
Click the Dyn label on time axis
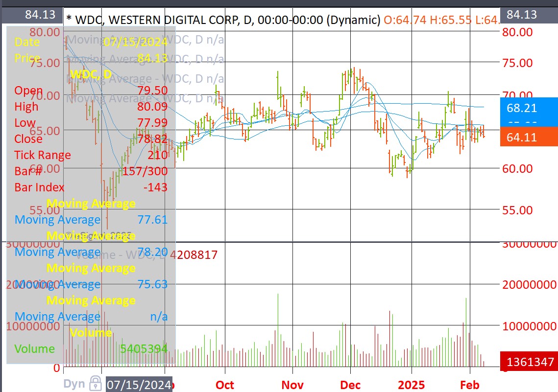(x=74, y=384)
